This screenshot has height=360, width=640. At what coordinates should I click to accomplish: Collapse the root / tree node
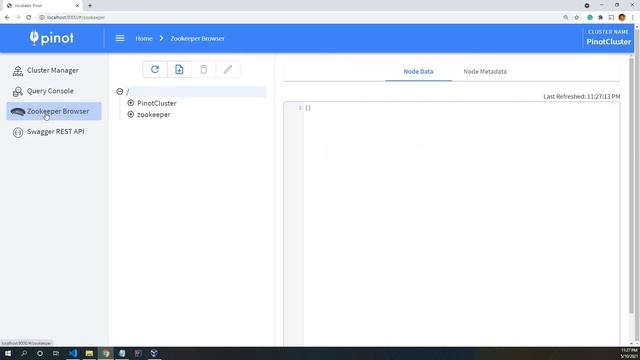pyautogui.click(x=120, y=91)
